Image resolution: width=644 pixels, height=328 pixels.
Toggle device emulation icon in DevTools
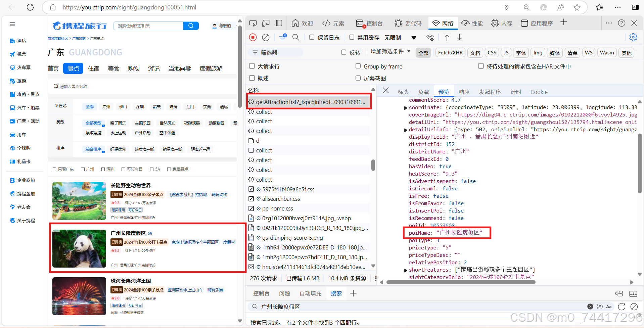pyautogui.click(x=266, y=23)
